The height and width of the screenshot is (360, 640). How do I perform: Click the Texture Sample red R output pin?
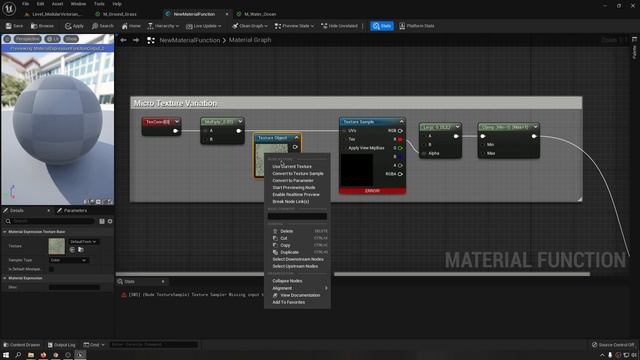tap(400, 139)
